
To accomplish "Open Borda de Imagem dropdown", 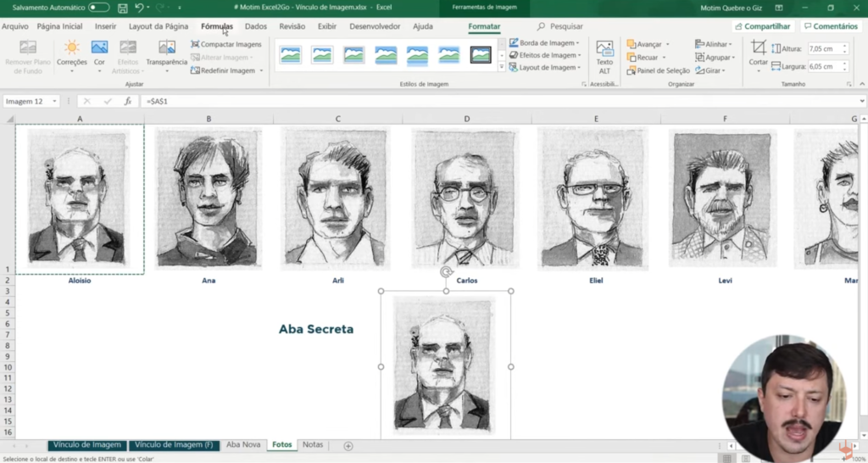I will (544, 42).
